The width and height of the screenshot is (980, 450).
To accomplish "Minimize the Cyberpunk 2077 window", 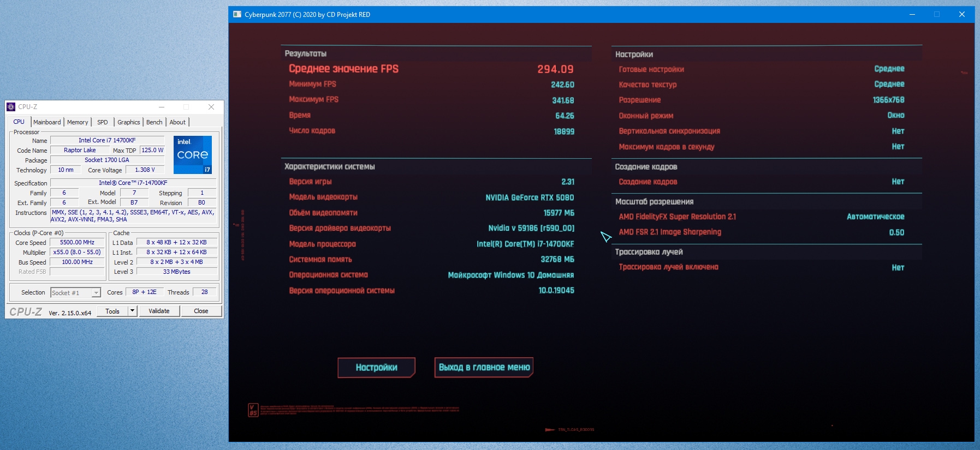I will pos(912,15).
